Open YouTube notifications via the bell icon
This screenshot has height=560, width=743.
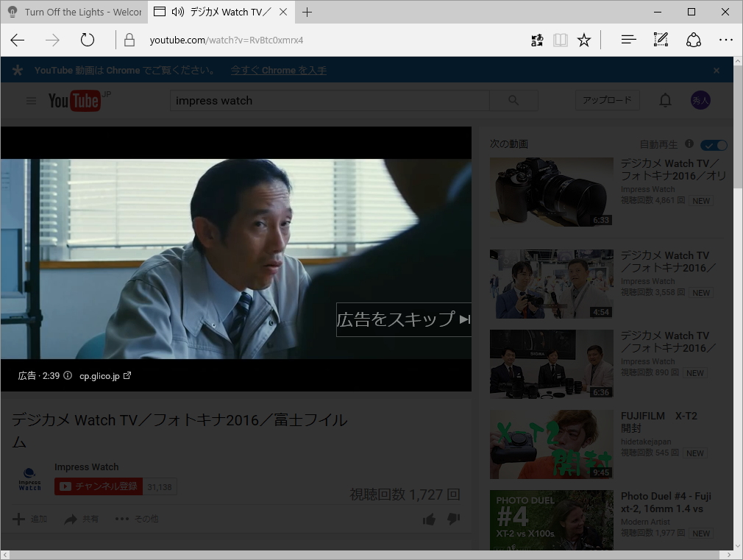click(665, 100)
